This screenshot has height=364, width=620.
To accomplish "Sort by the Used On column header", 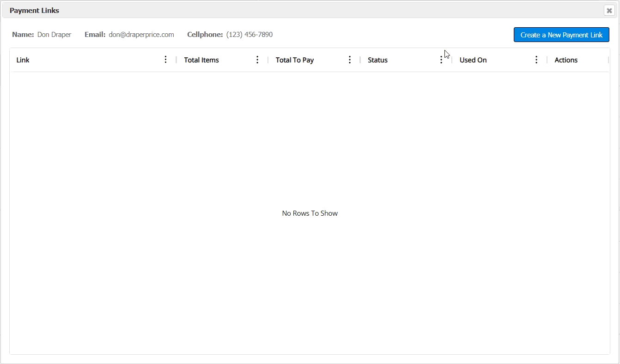I will click(x=473, y=60).
